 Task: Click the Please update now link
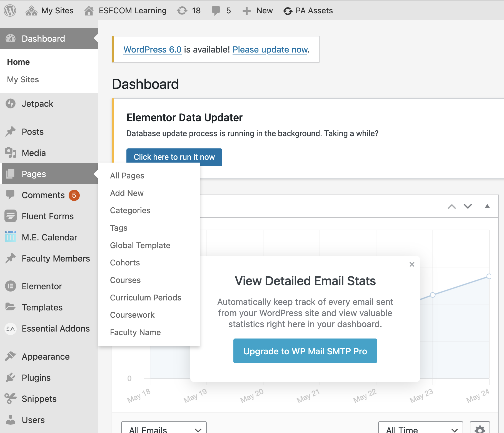coord(270,49)
